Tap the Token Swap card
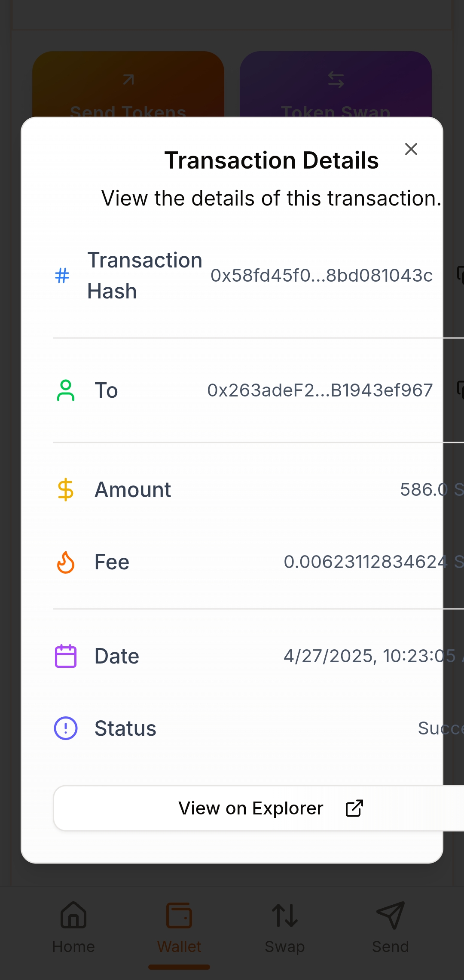This screenshot has width=464, height=980. tap(336, 86)
